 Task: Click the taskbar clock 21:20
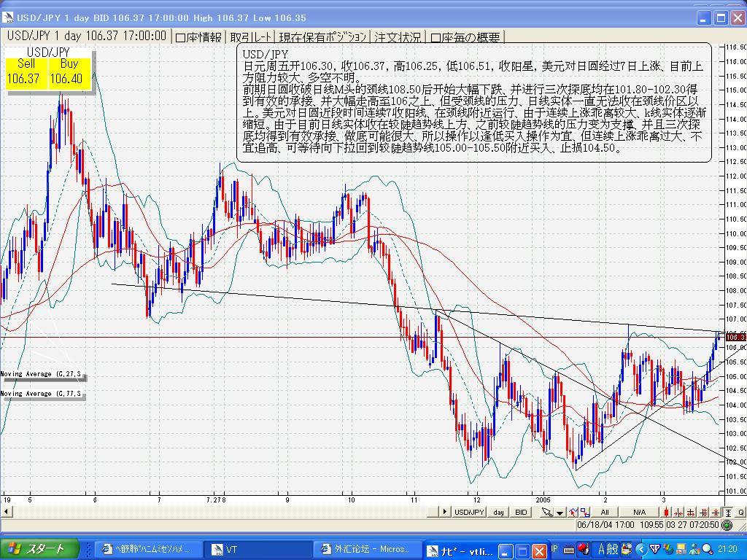click(727, 550)
